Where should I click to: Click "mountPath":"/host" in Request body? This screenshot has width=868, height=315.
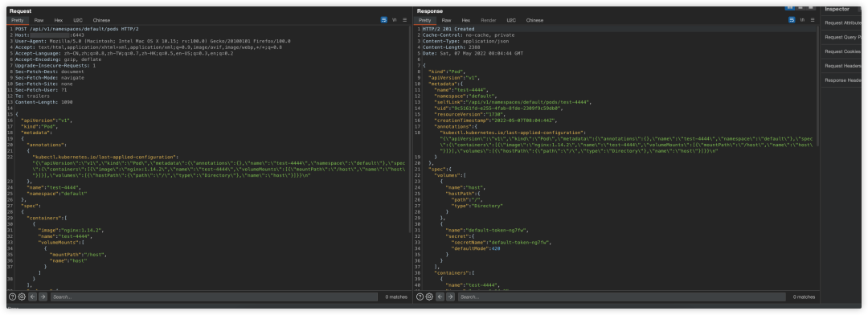click(x=78, y=254)
